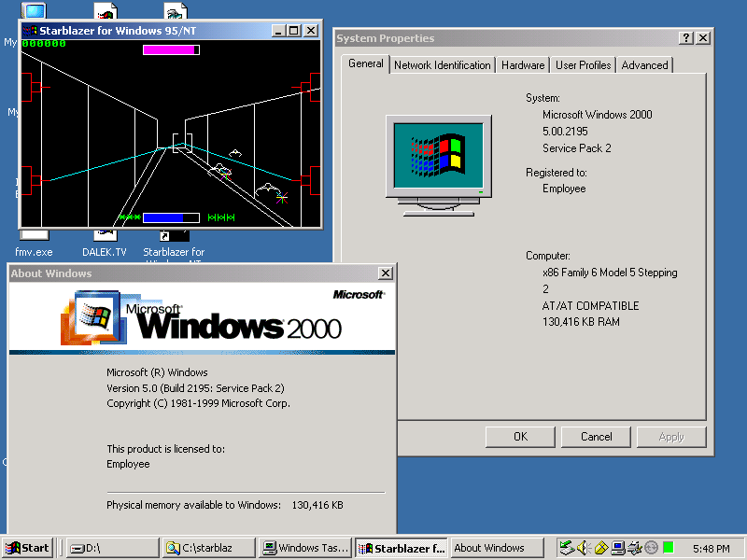Switch to the Network Identification tab
This screenshot has width=747, height=560.
tap(442, 65)
